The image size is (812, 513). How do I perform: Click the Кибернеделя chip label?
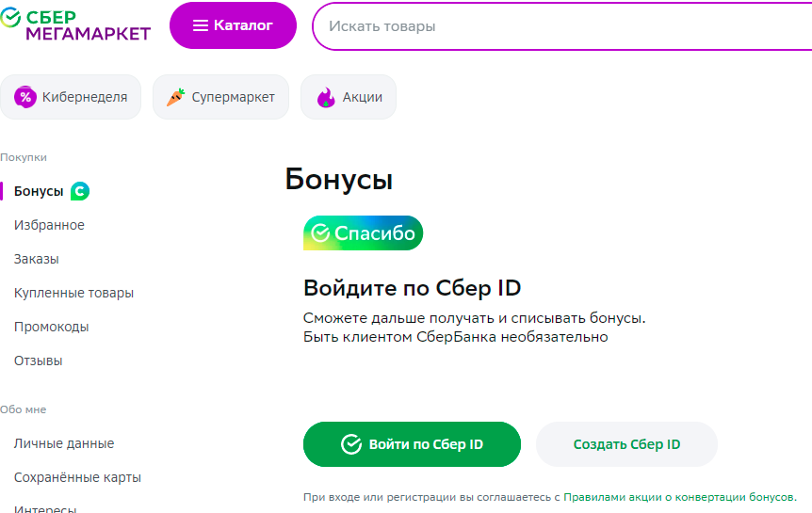pos(85,97)
